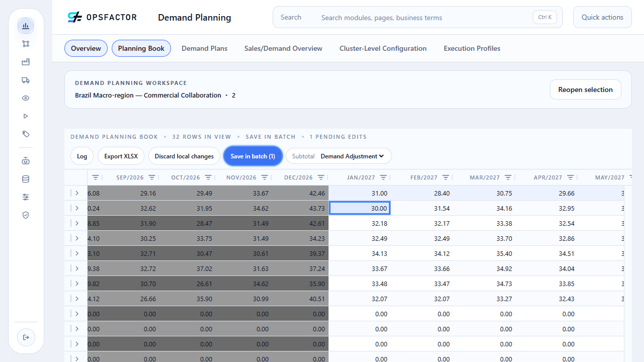The height and width of the screenshot is (362, 644).
Task: Focus the search modules input field
Action: tap(423, 18)
